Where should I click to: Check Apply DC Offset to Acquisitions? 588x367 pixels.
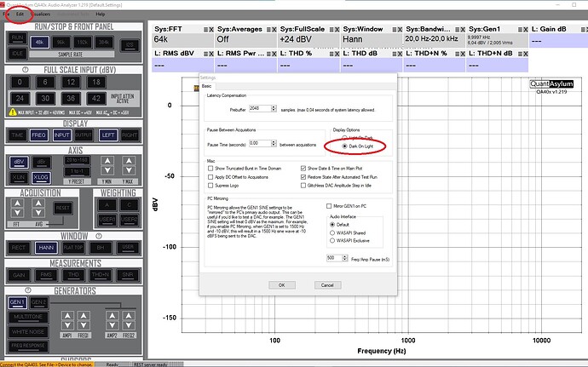(210, 177)
